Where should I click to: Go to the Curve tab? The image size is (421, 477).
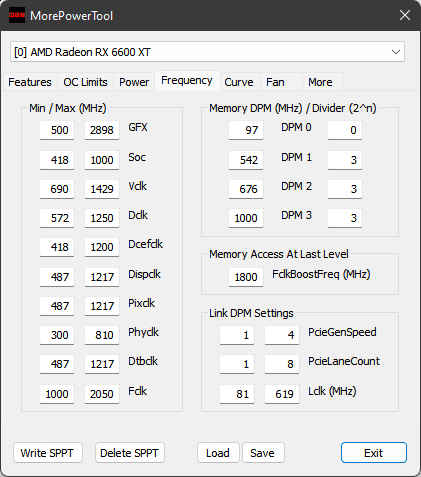click(x=239, y=82)
